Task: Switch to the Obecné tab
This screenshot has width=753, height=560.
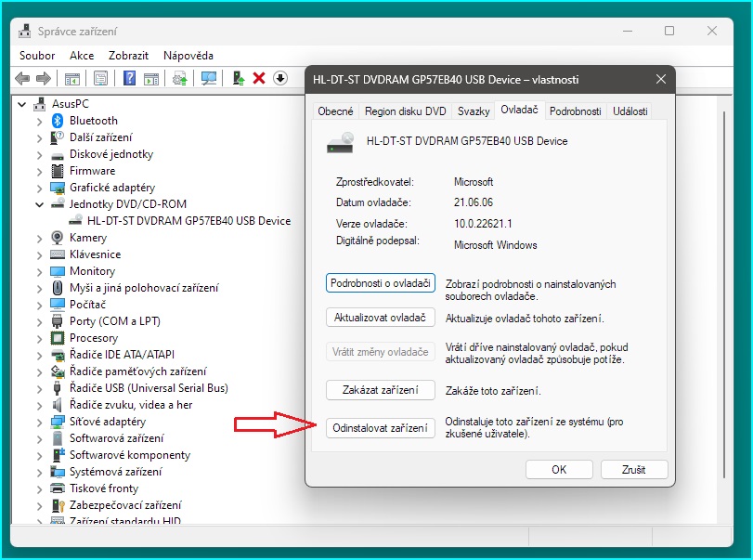Action: pos(335,111)
